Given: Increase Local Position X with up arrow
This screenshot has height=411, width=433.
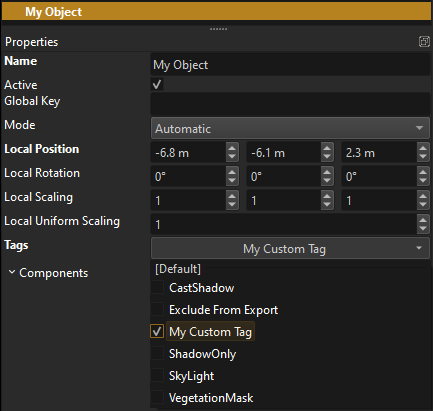Looking at the screenshot, I should (x=232, y=148).
